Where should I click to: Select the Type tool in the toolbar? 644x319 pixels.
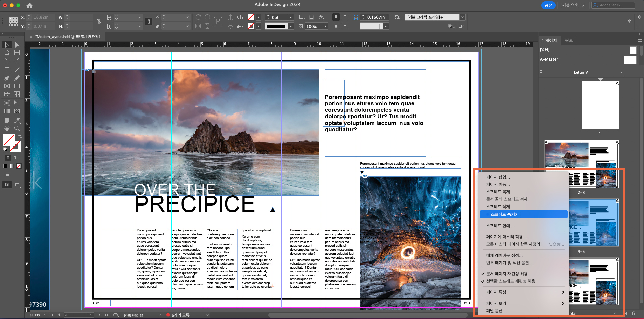pyautogui.click(x=7, y=70)
